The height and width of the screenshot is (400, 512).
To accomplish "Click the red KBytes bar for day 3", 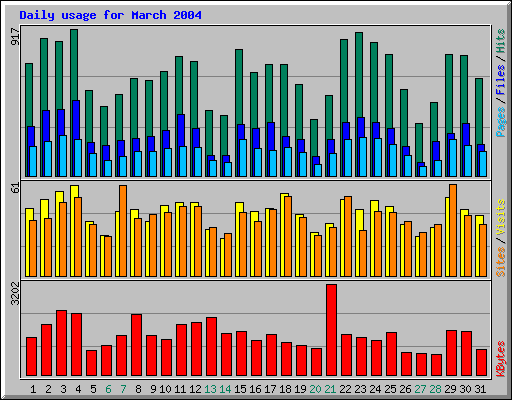I will click(x=62, y=343).
